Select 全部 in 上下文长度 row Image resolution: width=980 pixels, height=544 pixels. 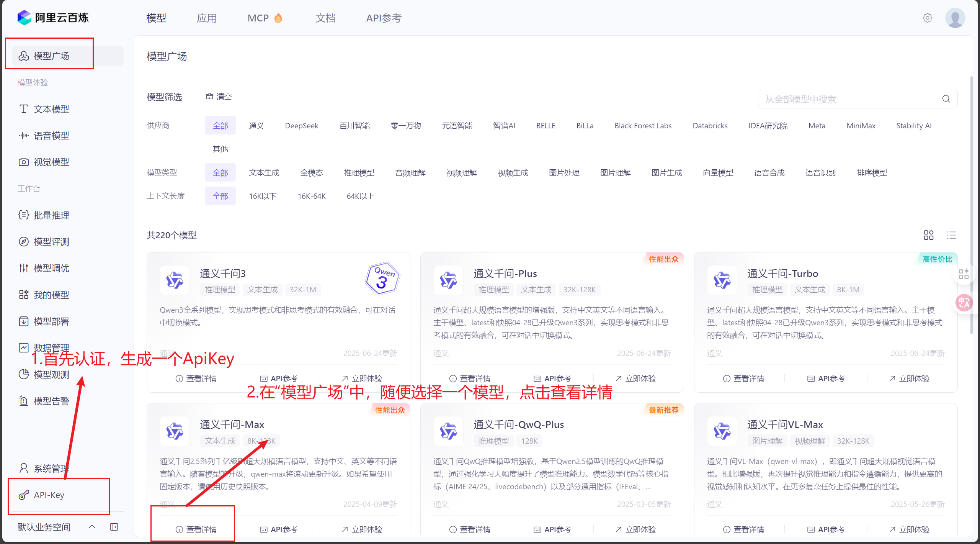tap(220, 196)
